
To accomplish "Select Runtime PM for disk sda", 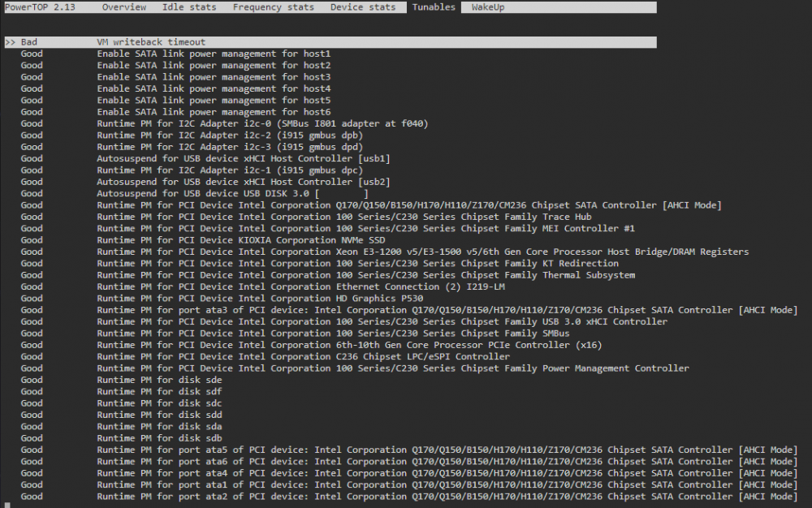I will click(159, 426).
